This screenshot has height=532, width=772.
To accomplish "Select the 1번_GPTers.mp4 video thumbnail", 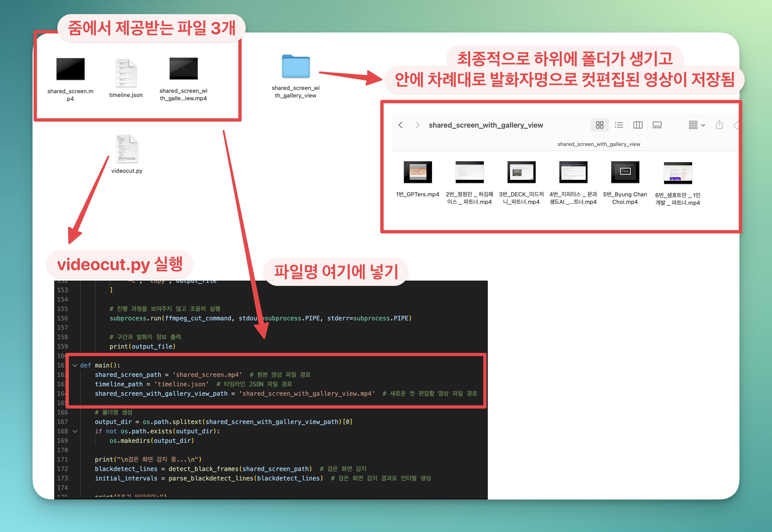I will point(418,172).
